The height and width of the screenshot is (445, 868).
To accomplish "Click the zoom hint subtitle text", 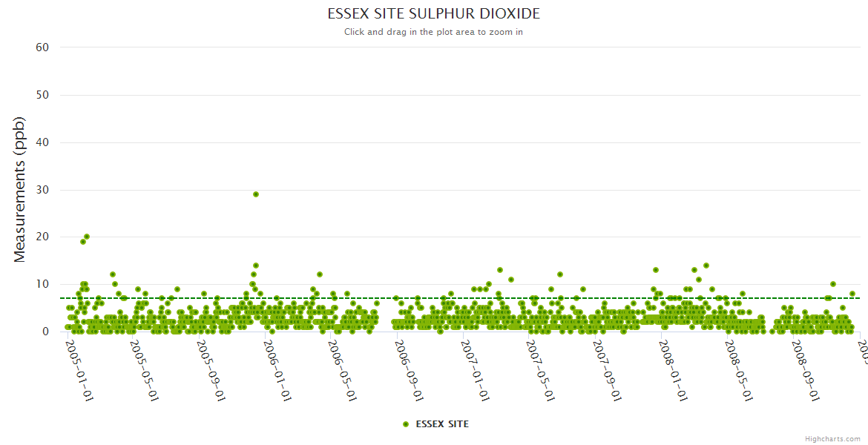I will point(433,32).
